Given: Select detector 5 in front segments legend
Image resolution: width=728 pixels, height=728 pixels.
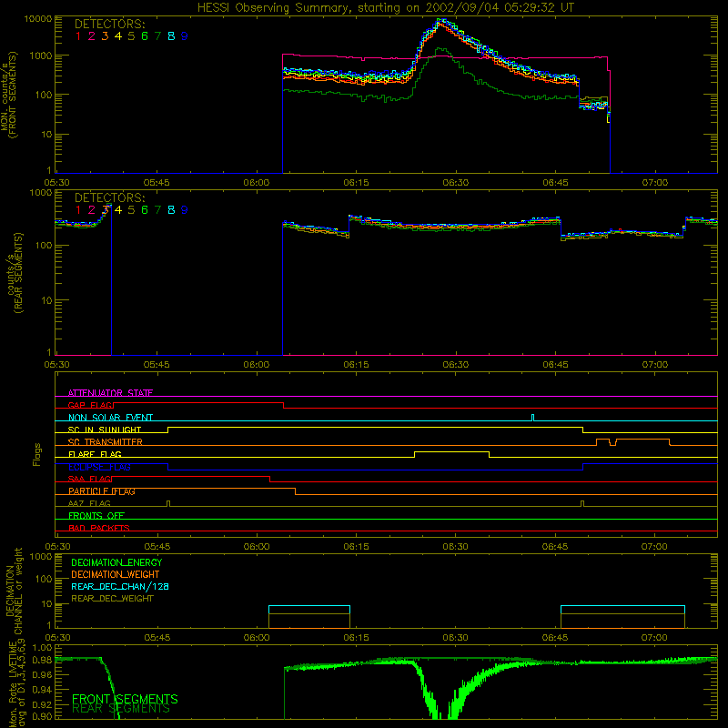Looking at the screenshot, I should tap(131, 36).
